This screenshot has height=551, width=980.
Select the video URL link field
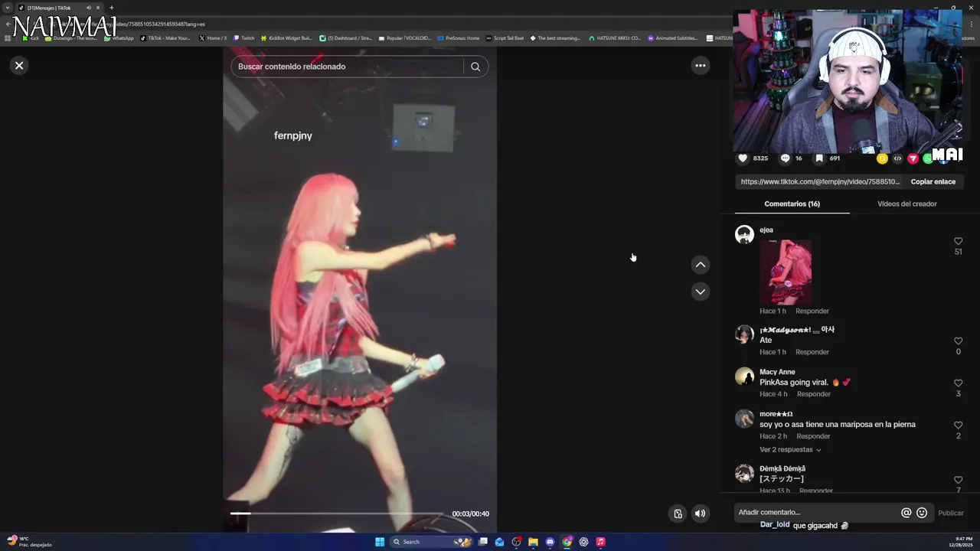[820, 182]
